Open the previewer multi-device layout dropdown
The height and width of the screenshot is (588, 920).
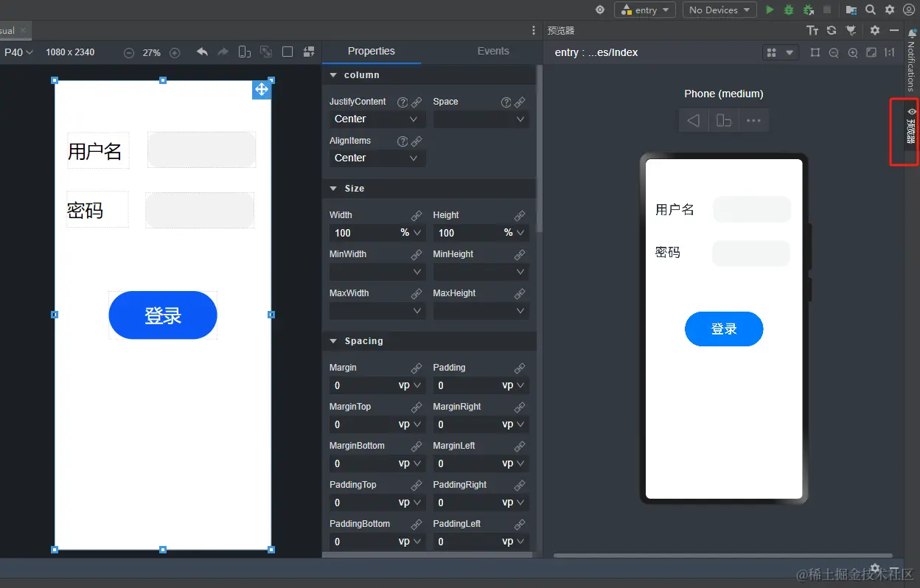pyautogui.click(x=780, y=52)
